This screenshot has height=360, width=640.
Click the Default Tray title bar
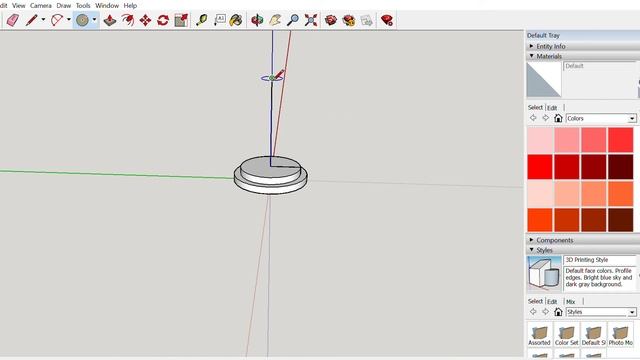(583, 36)
